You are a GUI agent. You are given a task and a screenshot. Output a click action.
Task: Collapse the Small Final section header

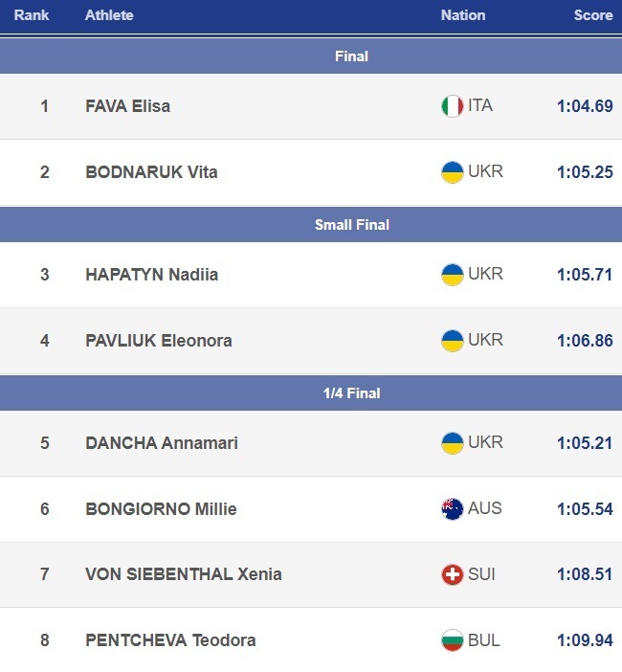tap(351, 225)
